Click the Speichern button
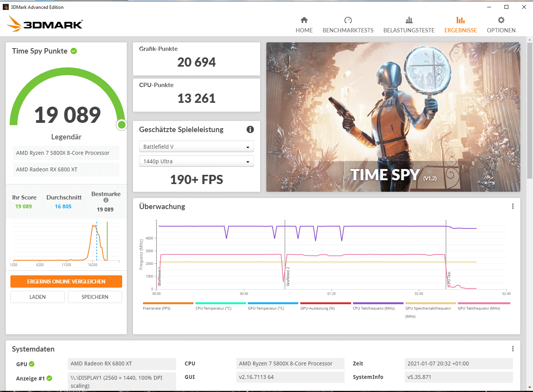533x392 pixels. tap(95, 297)
